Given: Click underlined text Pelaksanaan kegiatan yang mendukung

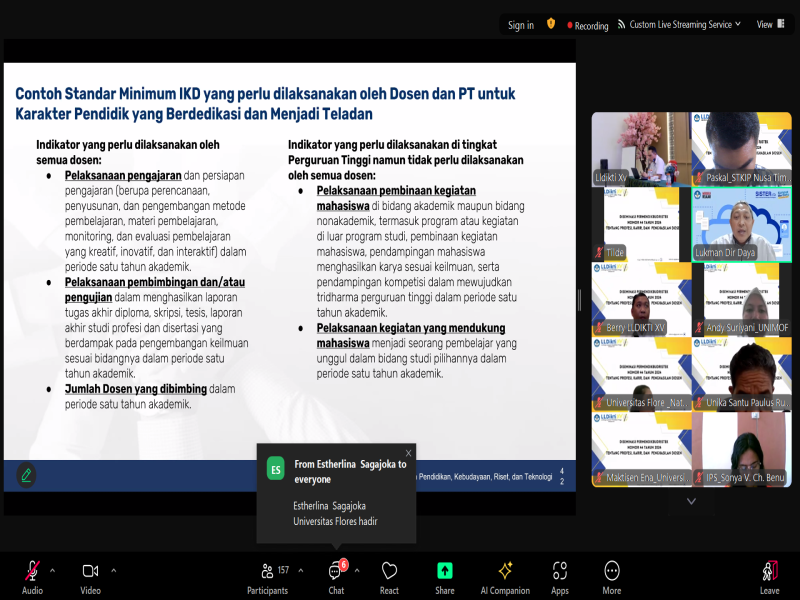Looking at the screenshot, I should tap(411, 328).
